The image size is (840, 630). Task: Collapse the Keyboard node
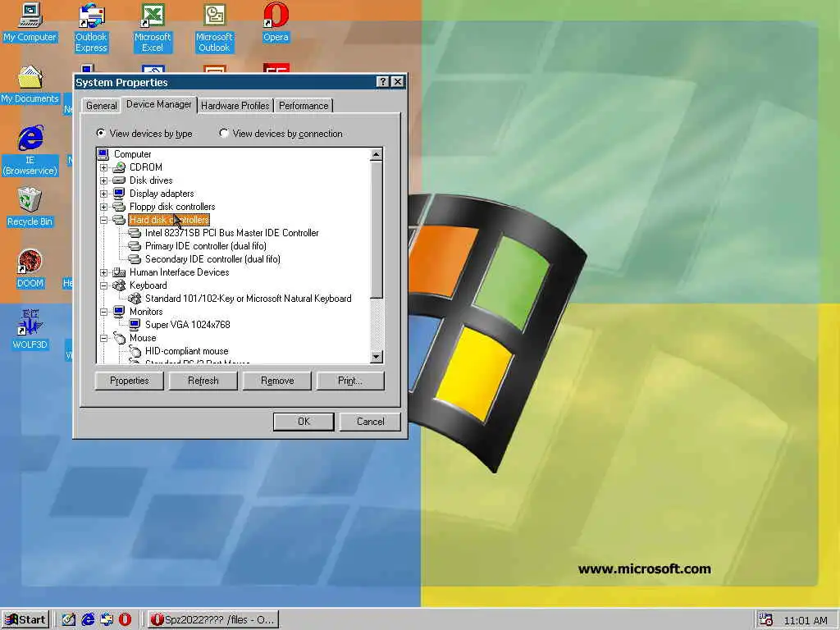pos(104,285)
